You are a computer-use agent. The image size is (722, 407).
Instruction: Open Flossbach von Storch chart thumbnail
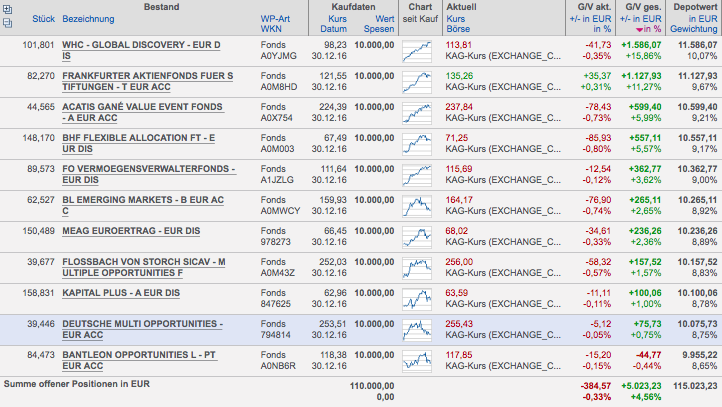(x=417, y=268)
